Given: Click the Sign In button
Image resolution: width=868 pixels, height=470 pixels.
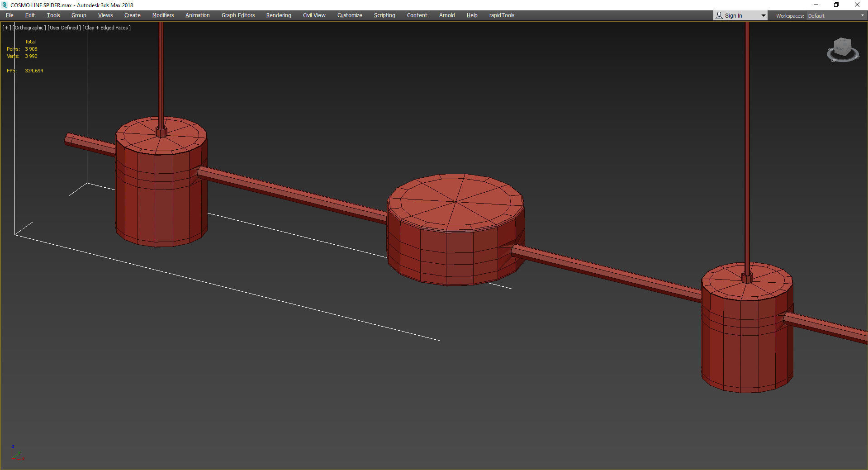Looking at the screenshot, I should tap(733, 16).
